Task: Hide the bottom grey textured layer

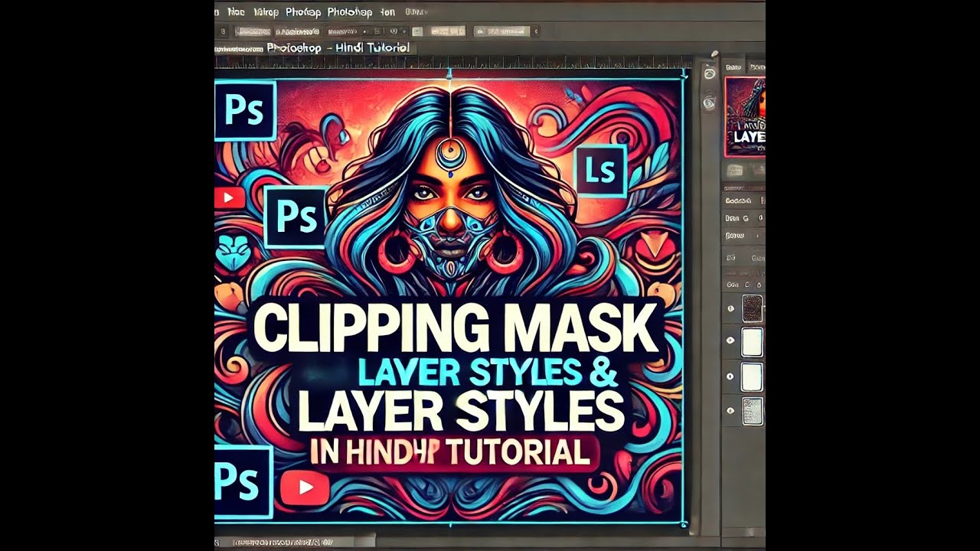Action: [730, 411]
